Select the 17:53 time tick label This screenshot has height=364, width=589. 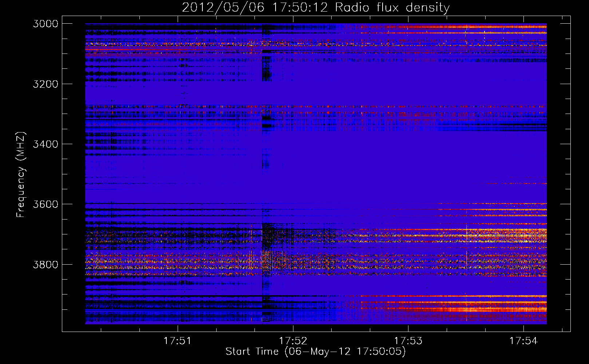click(x=408, y=341)
